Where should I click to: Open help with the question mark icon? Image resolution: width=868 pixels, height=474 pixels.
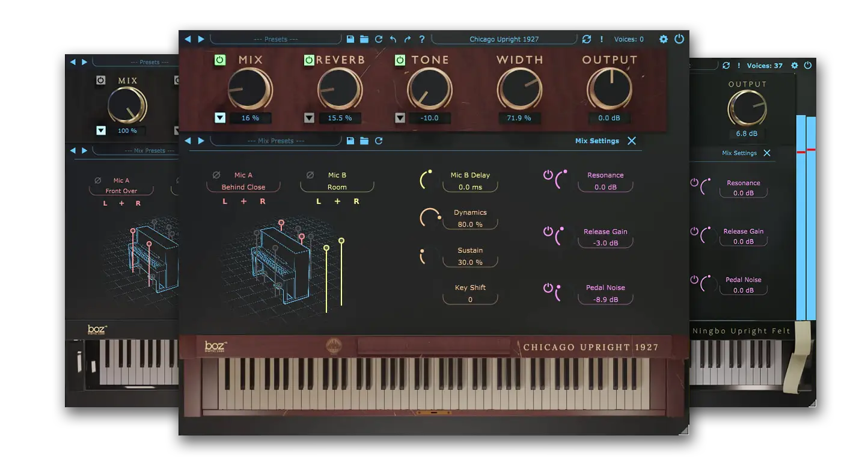click(422, 39)
